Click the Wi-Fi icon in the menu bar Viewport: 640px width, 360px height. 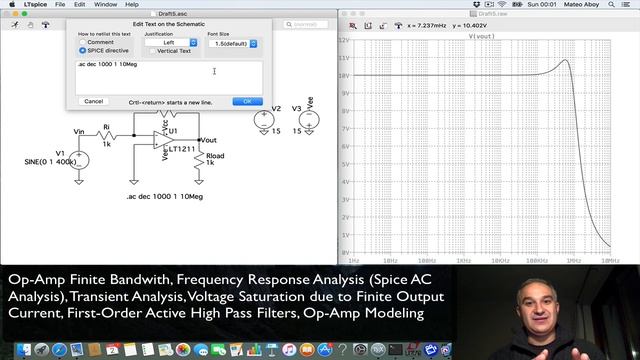(x=502, y=4)
